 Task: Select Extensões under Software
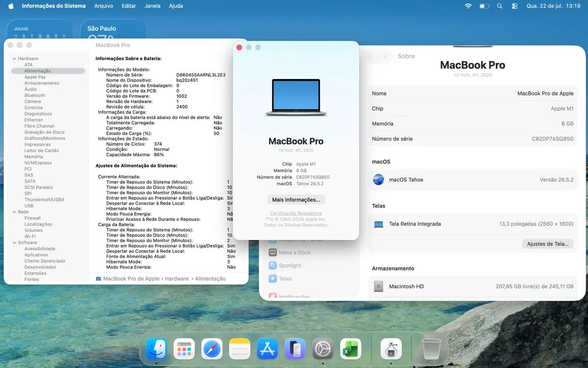[35, 273]
